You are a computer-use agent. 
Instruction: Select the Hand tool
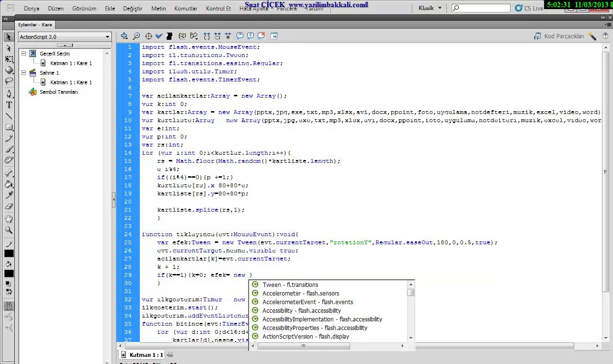click(9, 219)
